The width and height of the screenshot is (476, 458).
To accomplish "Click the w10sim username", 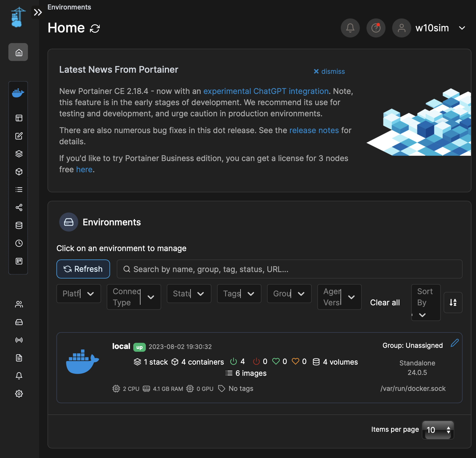I will pyautogui.click(x=432, y=28).
